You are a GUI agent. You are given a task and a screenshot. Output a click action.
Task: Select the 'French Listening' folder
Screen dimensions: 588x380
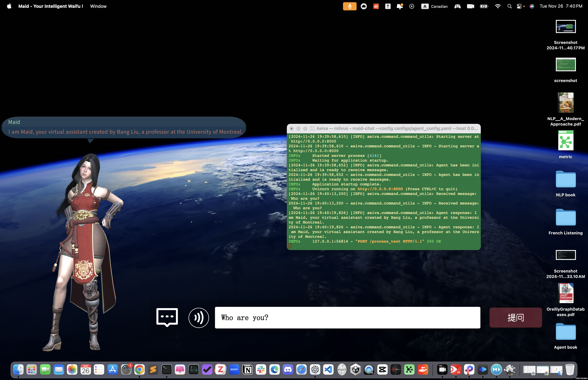pyautogui.click(x=566, y=222)
